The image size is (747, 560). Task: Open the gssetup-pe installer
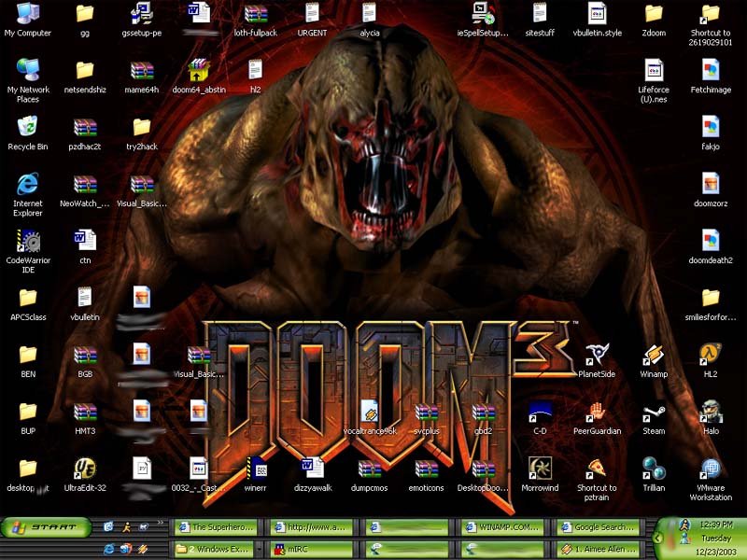coord(142,20)
